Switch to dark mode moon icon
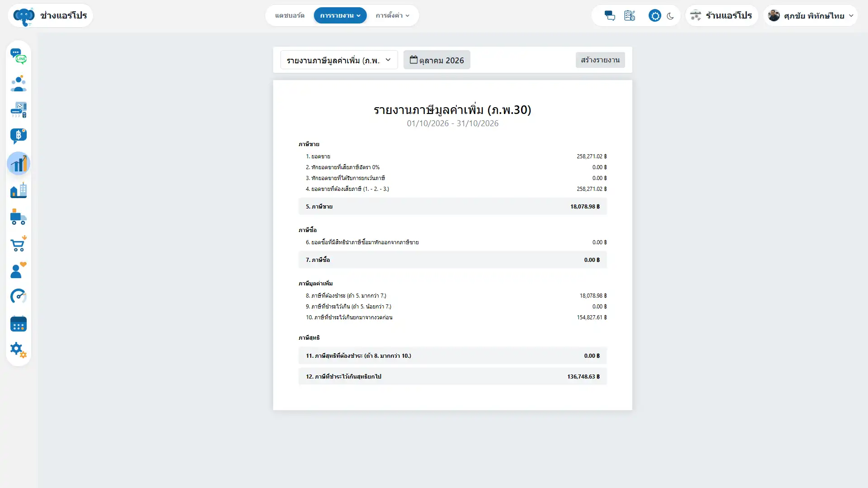Screen dimensions: 868x488 point(670,16)
